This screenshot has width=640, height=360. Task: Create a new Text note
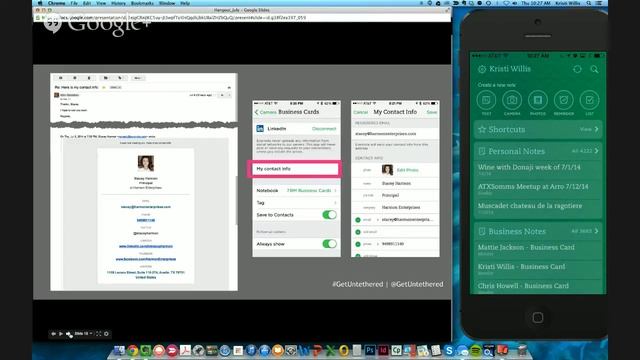[x=486, y=100]
